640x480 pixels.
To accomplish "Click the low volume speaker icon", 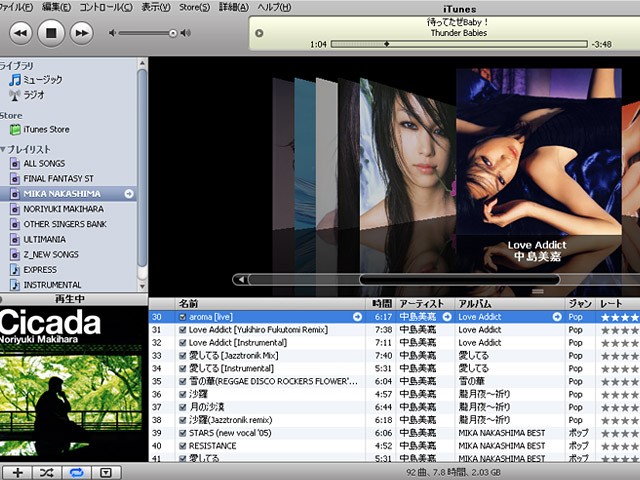I will pos(112,33).
